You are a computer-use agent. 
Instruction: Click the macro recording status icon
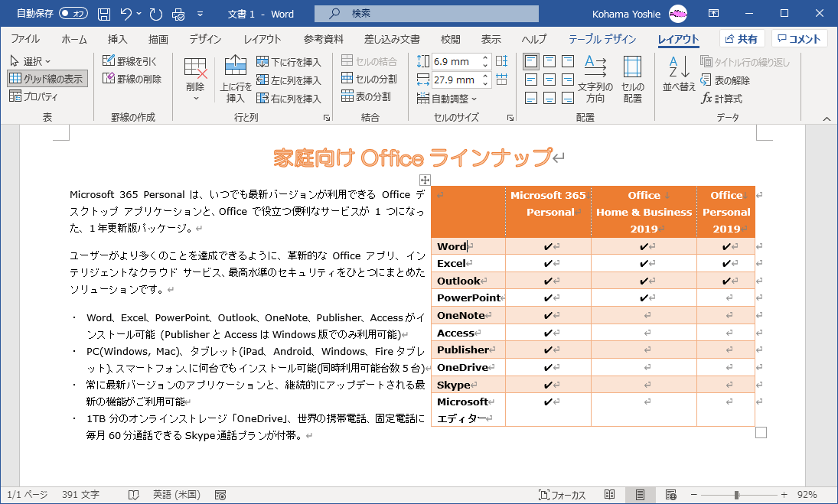(220, 495)
